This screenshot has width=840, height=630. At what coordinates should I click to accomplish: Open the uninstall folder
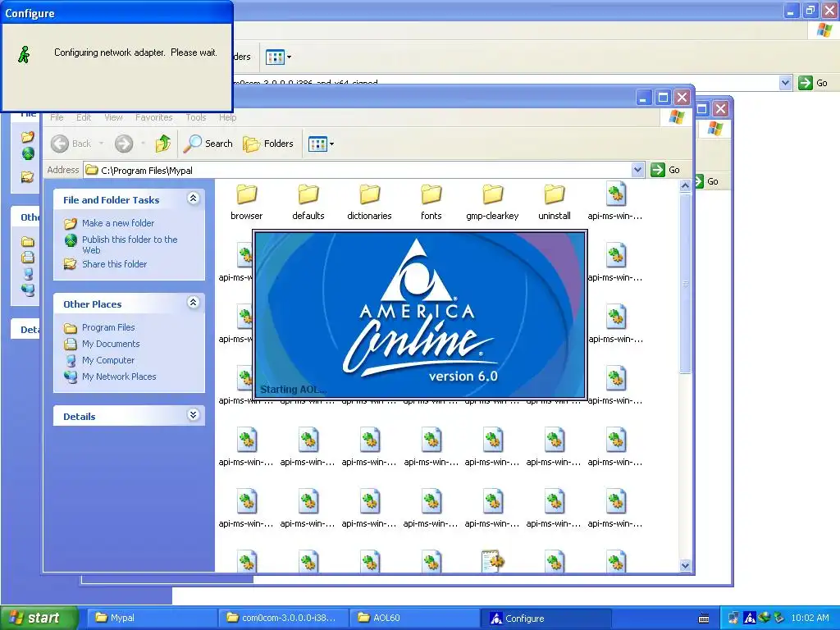554,202
